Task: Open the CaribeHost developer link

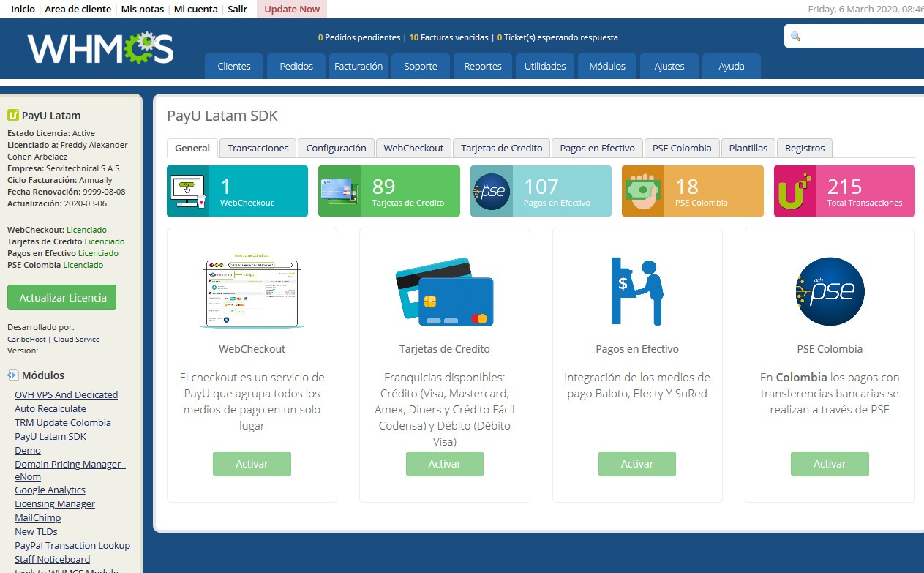Action: 27,339
